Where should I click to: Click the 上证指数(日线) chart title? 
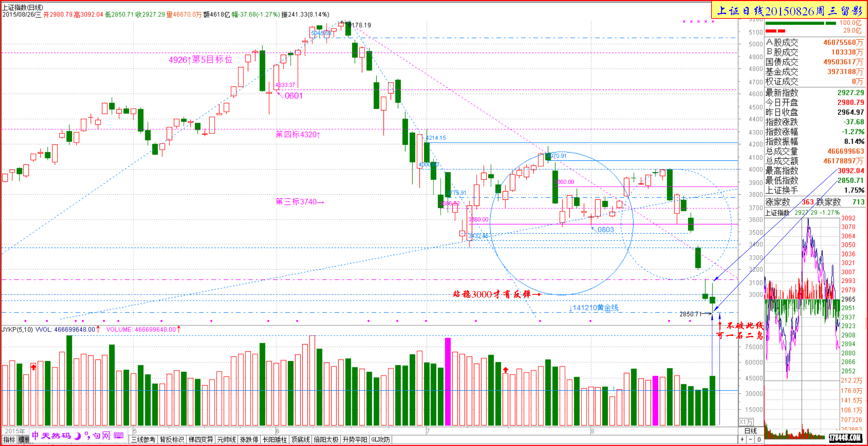pyautogui.click(x=23, y=7)
